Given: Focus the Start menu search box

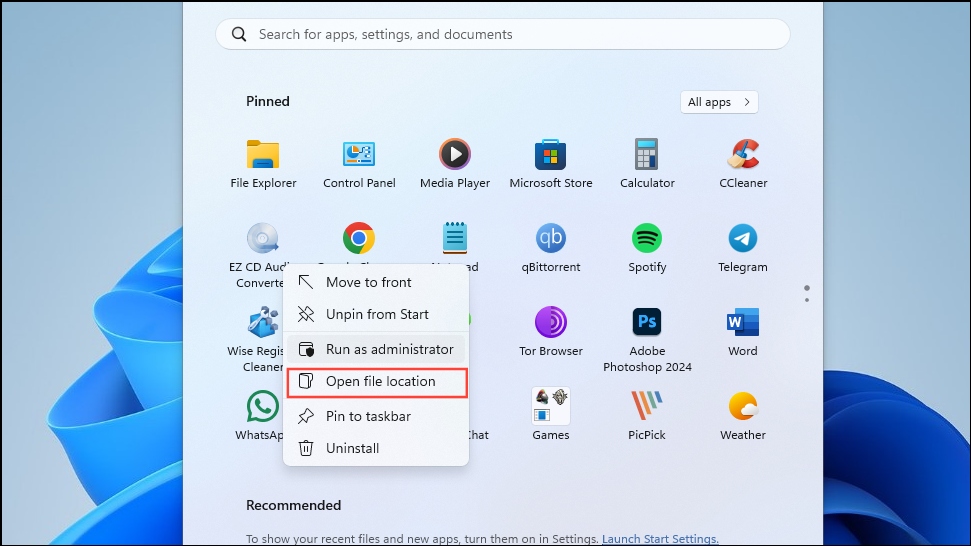Looking at the screenshot, I should click(503, 34).
